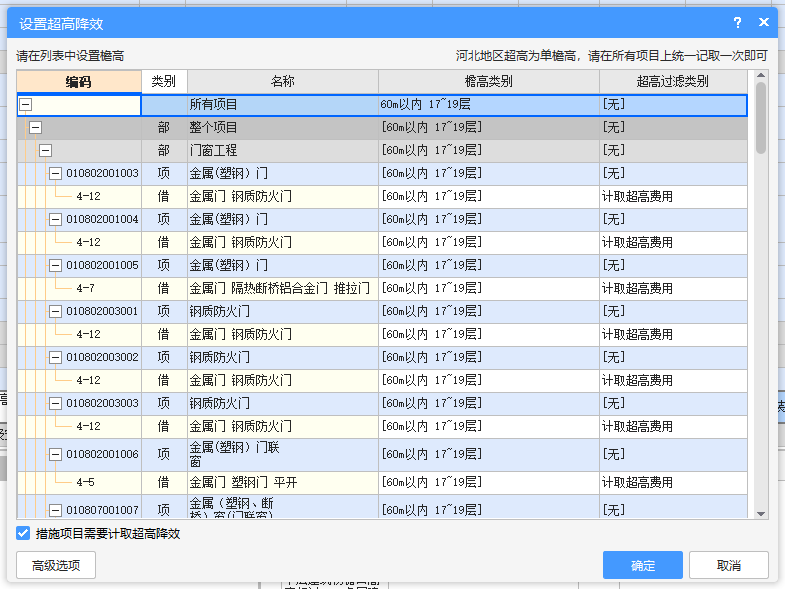
Task: Select 钢质防火门 in row 010802003002
Action: point(283,358)
